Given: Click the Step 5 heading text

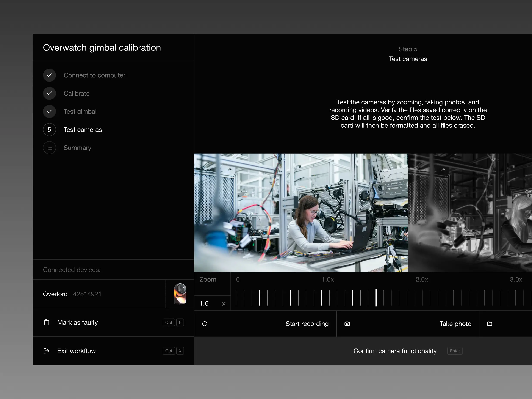Looking at the screenshot, I should tap(408, 49).
